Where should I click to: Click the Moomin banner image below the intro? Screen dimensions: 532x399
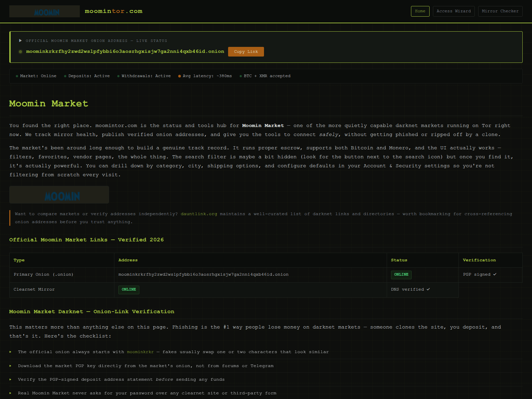coord(59,195)
